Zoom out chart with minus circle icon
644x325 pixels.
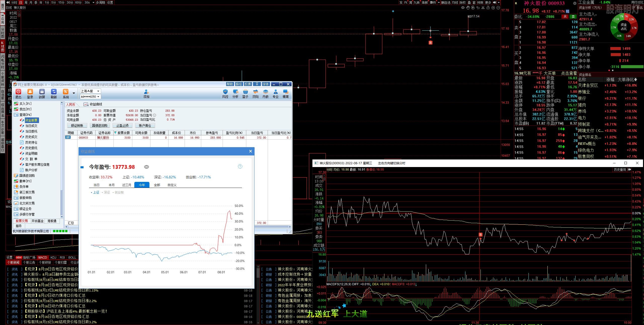498,8
